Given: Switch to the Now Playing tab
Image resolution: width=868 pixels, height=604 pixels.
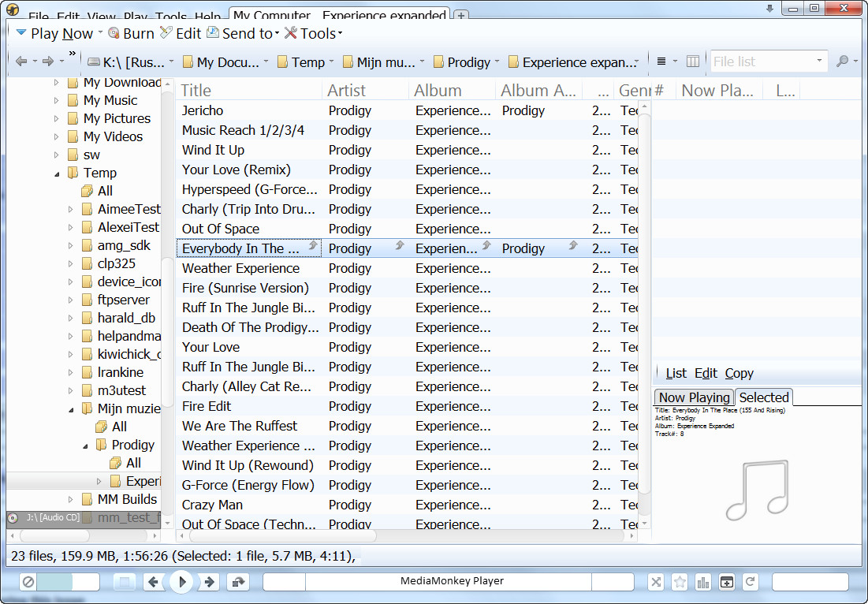Looking at the screenshot, I should 694,397.
